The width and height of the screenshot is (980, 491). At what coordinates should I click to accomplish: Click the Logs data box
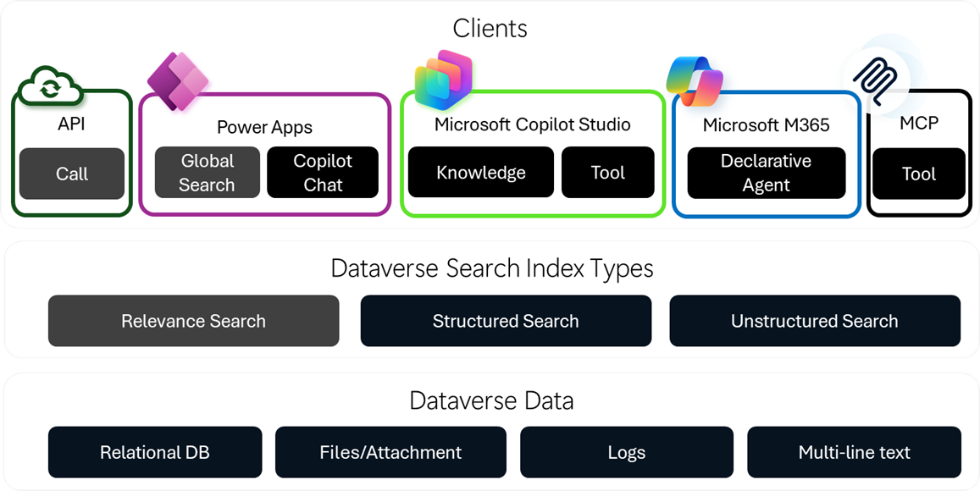pos(626,452)
